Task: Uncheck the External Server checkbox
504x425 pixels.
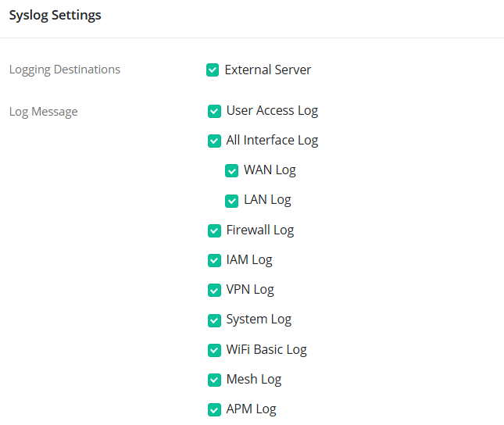Action: pos(213,70)
